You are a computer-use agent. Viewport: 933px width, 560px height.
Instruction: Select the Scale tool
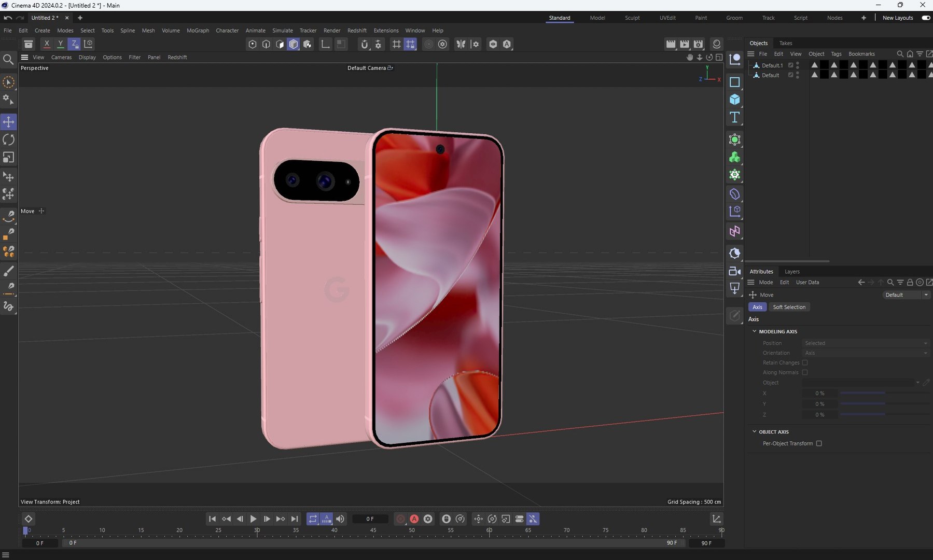(9, 157)
